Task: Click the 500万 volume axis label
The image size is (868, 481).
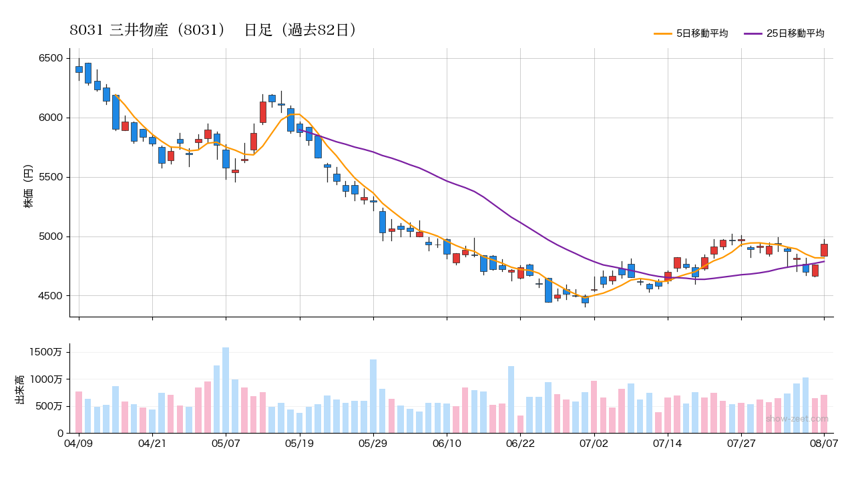Action: (49, 406)
